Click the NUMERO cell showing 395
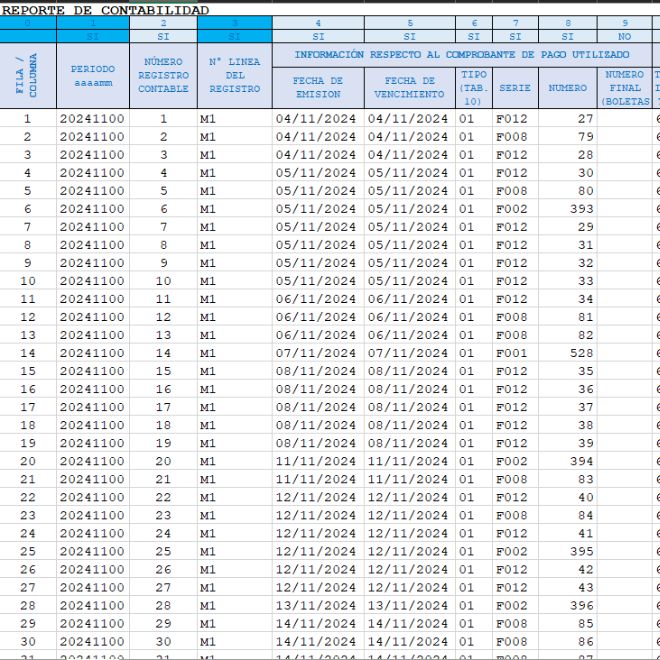The image size is (660, 660). tap(567, 551)
